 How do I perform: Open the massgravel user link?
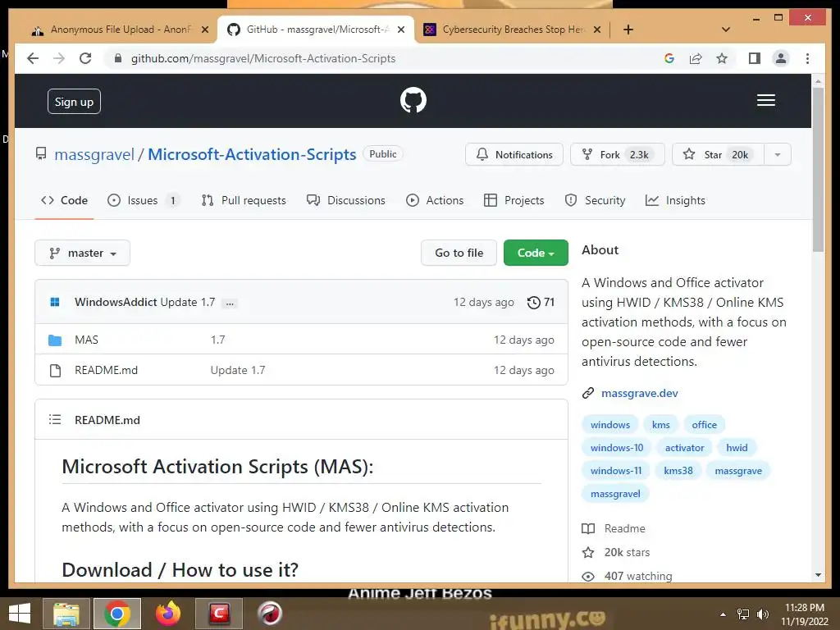coord(94,155)
